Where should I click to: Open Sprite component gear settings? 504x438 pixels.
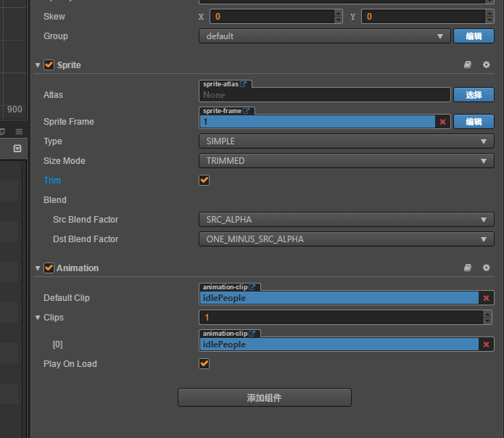[x=487, y=65]
